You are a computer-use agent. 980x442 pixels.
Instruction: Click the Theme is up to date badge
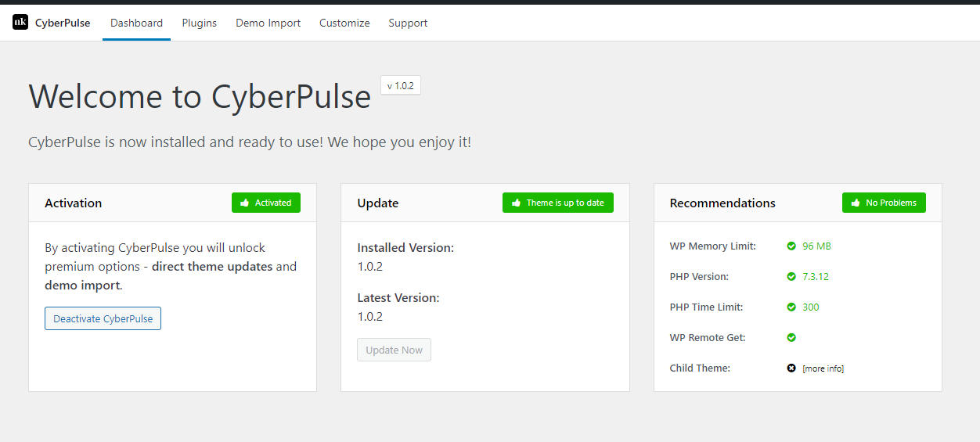(558, 203)
